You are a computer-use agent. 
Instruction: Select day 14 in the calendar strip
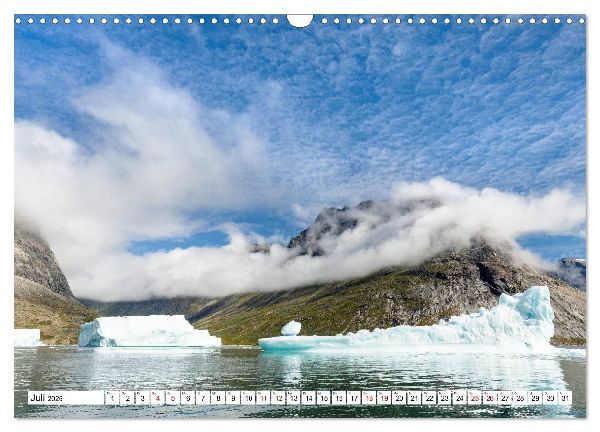(x=309, y=398)
